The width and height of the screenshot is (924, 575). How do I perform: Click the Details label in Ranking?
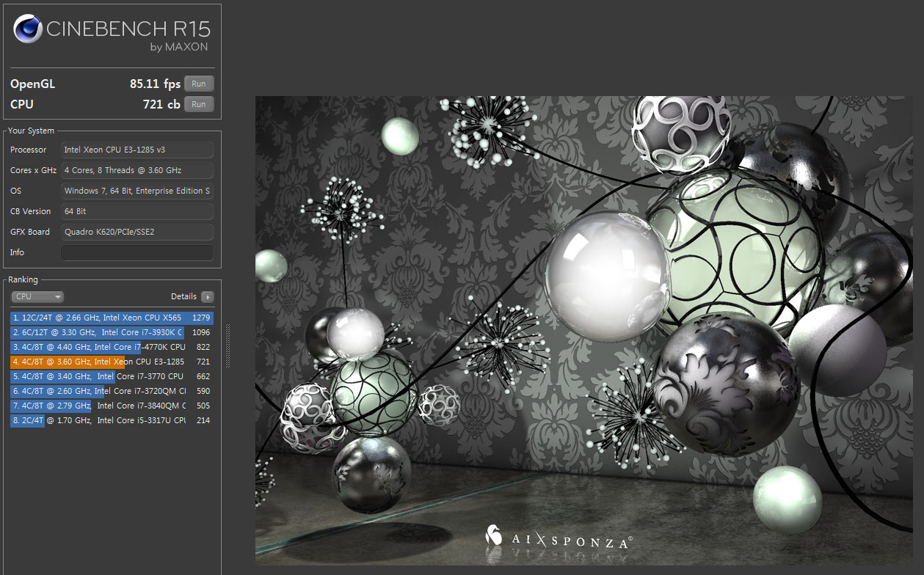click(183, 296)
